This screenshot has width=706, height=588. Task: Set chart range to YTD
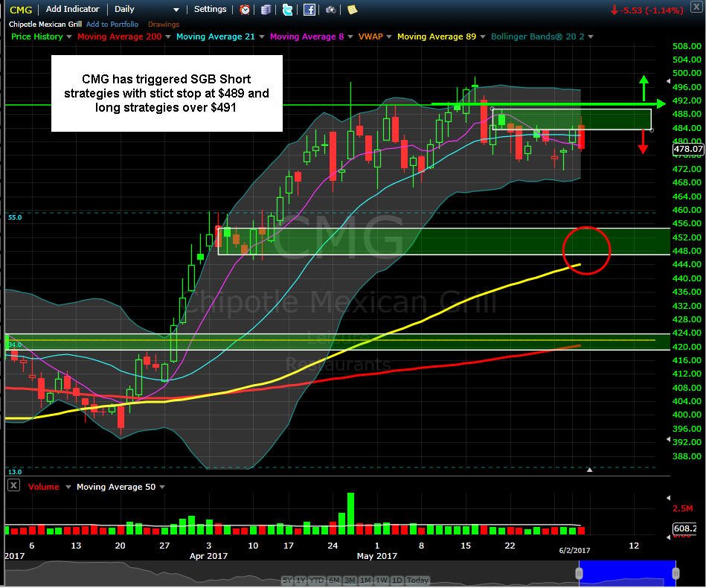click(317, 580)
